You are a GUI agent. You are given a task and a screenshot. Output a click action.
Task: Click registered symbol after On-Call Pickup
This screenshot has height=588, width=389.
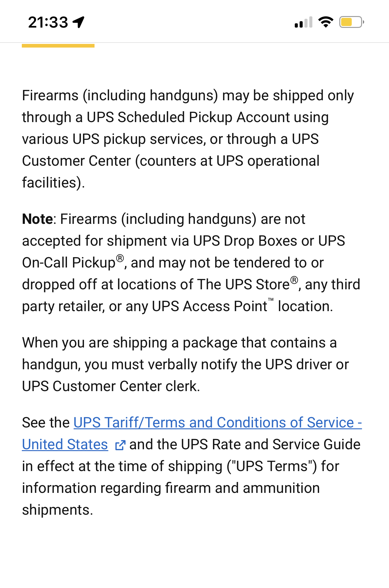coord(120,258)
